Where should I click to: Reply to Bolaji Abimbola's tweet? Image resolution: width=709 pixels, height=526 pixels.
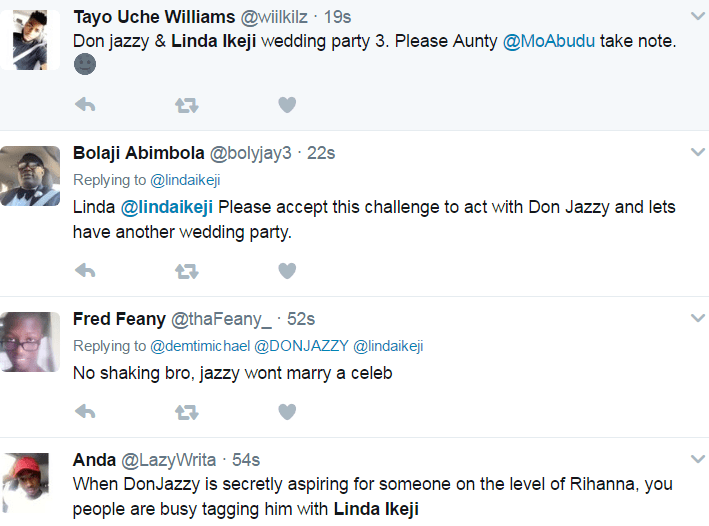click(85, 271)
